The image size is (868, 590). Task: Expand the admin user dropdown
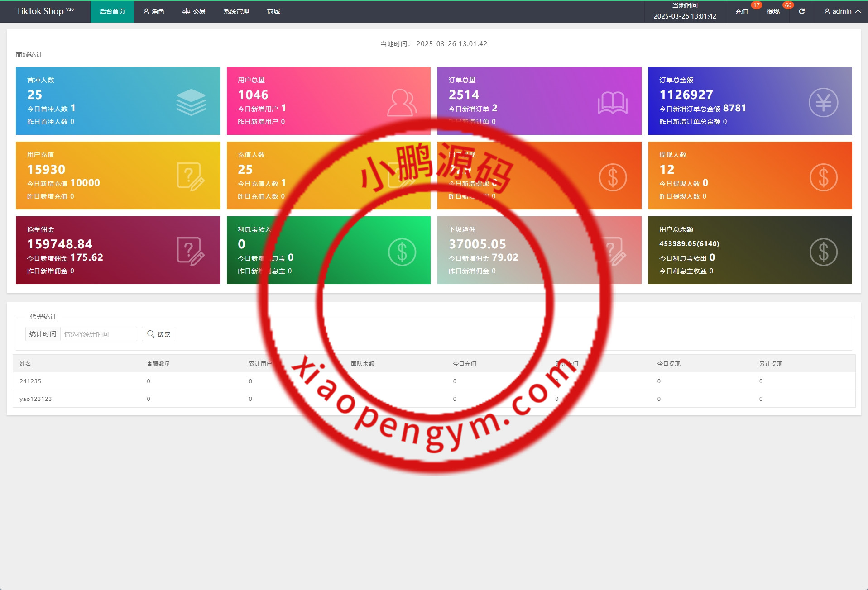coord(842,11)
